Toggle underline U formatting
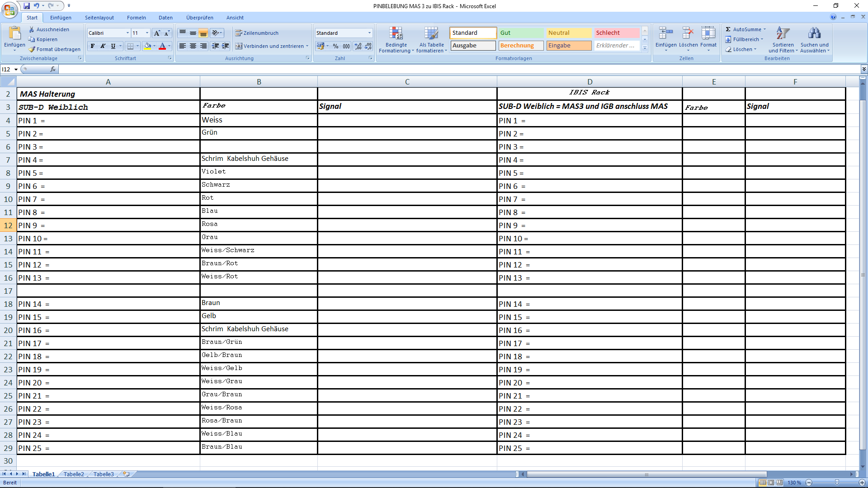Screen dimensions: 868x488 (x=113, y=46)
